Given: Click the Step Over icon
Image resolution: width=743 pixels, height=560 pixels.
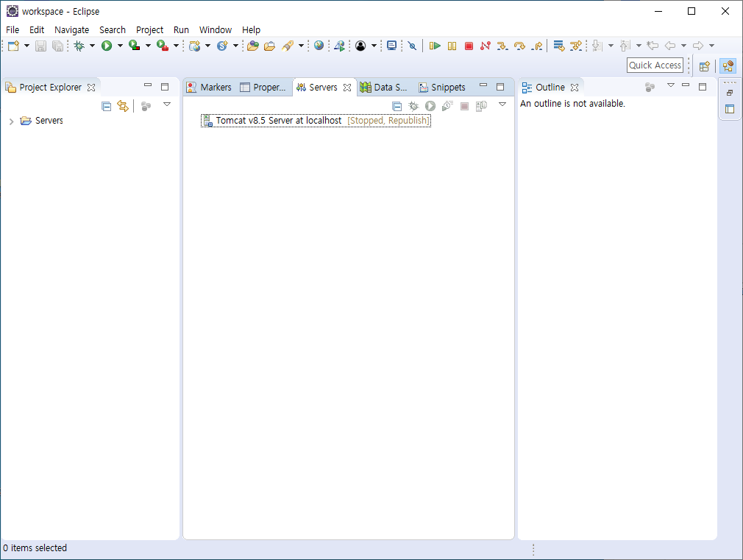Looking at the screenshot, I should click(x=520, y=46).
